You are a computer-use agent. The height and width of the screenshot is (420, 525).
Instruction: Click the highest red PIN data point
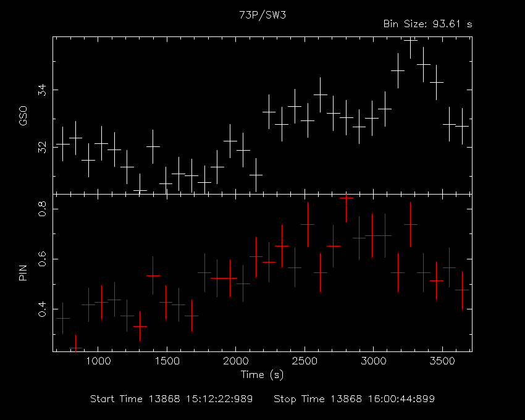(346, 198)
